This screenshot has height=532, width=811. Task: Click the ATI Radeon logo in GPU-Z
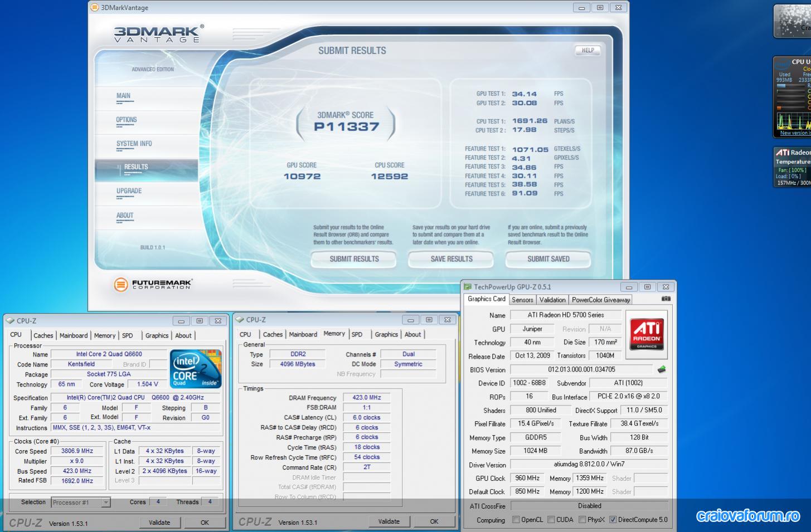tap(647, 335)
